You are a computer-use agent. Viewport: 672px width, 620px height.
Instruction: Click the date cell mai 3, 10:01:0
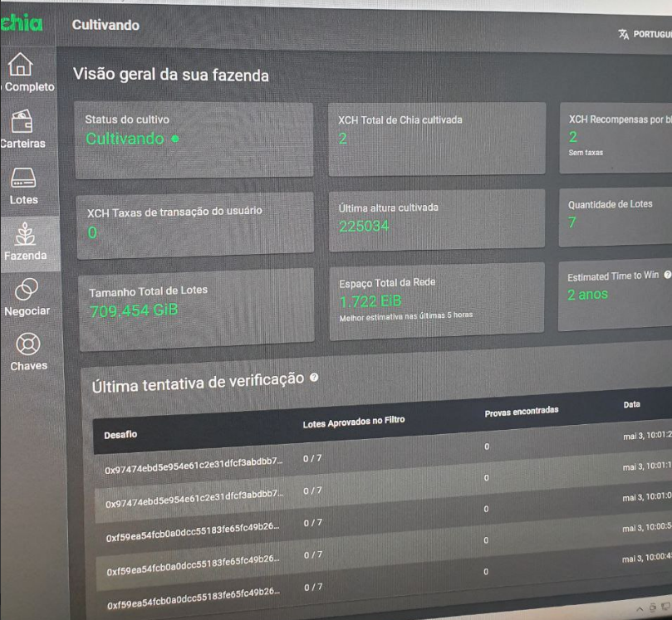647,497
